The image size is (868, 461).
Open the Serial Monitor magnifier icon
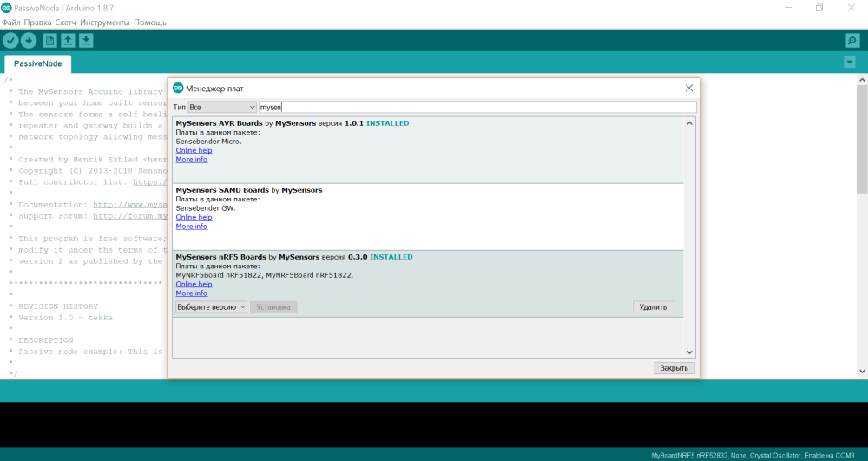tap(852, 40)
